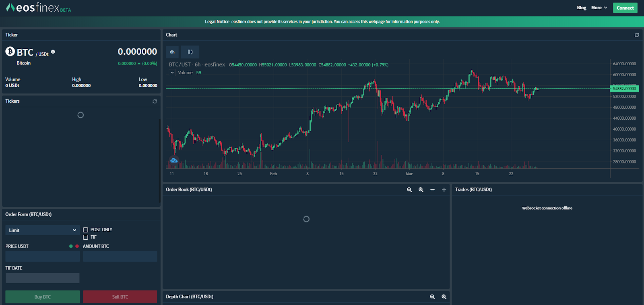The width and height of the screenshot is (644, 305).
Task: Click the AMOUNT BTC input field
Action: pyautogui.click(x=120, y=256)
